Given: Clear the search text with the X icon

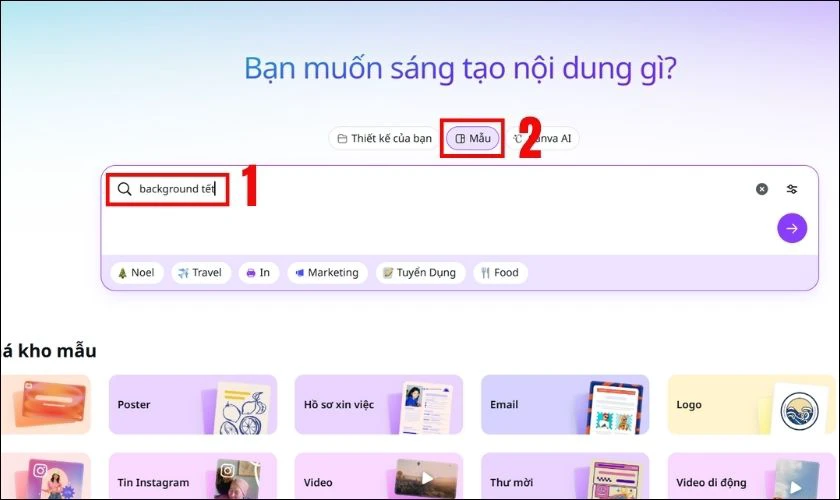Looking at the screenshot, I should (761, 189).
